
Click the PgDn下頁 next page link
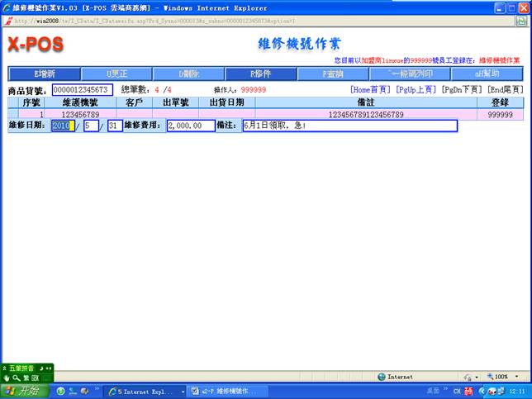coord(462,88)
